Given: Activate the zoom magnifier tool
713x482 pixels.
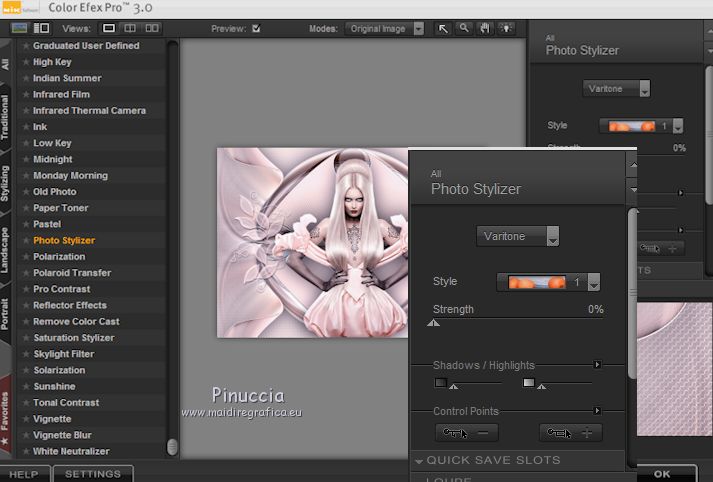Looking at the screenshot, I should (x=464, y=29).
